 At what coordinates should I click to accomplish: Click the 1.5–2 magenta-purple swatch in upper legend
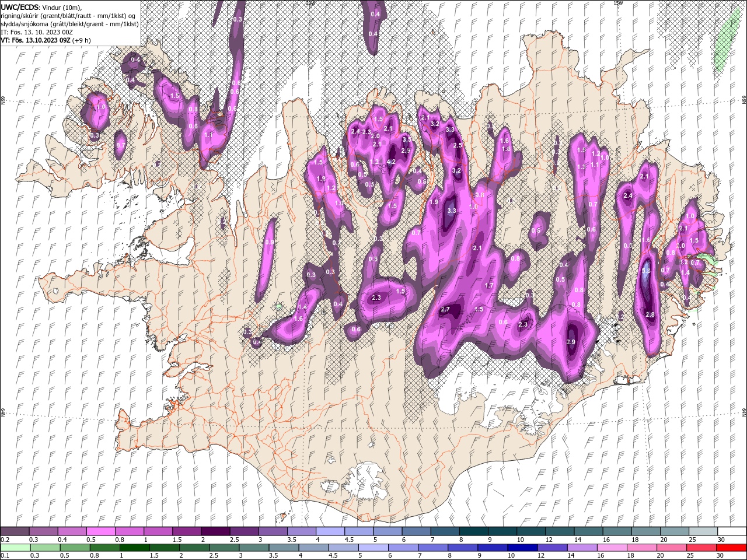(x=187, y=531)
